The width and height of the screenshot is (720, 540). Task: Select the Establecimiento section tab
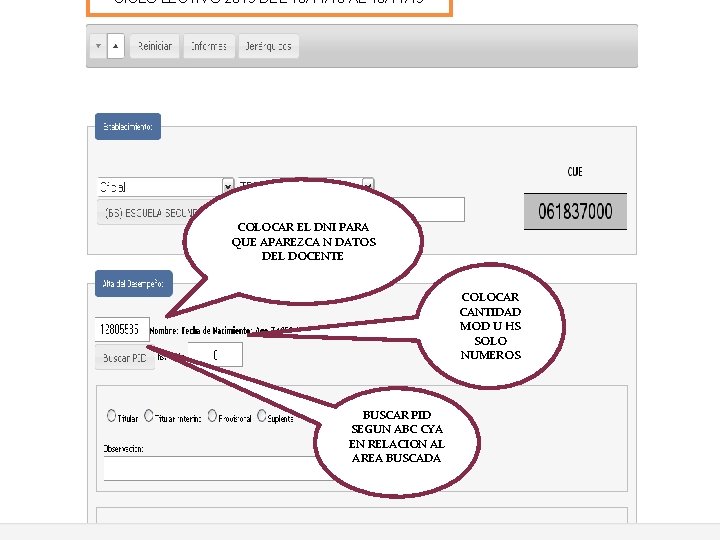tap(128, 126)
